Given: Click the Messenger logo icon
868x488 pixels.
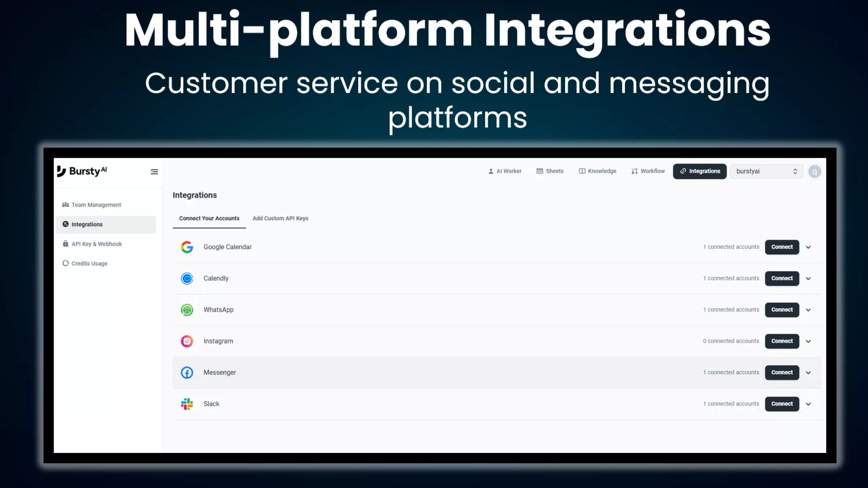Looking at the screenshot, I should click(x=187, y=372).
